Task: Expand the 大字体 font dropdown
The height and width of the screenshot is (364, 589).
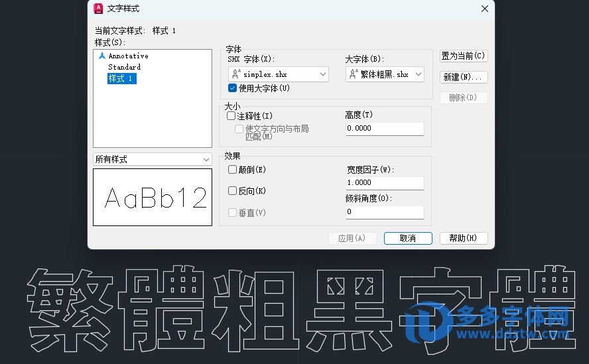Action: pyautogui.click(x=419, y=75)
